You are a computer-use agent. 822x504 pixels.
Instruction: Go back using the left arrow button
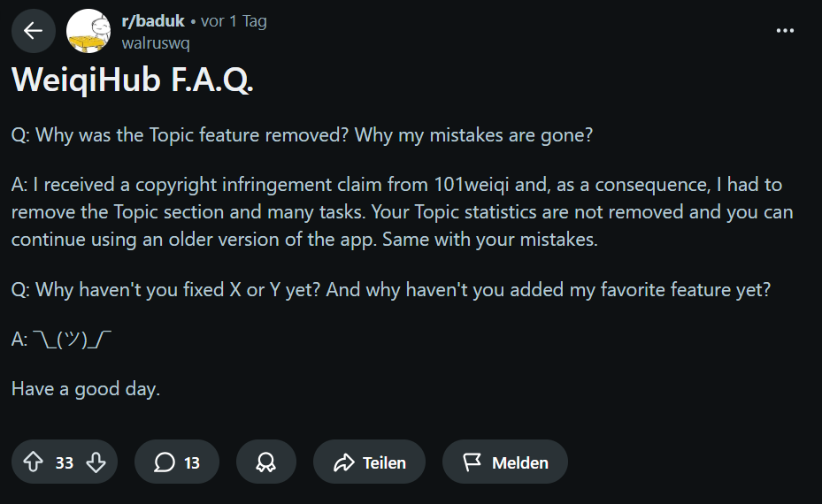pyautogui.click(x=34, y=32)
